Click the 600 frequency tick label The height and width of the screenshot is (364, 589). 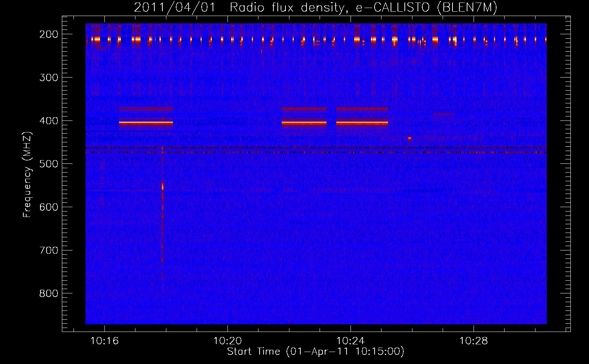tap(49, 207)
